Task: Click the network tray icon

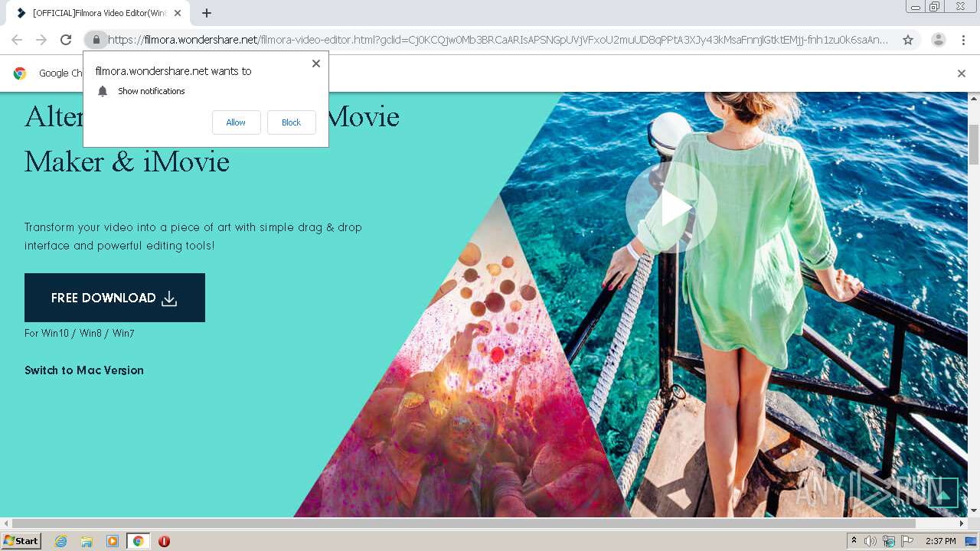Action: (x=889, y=541)
